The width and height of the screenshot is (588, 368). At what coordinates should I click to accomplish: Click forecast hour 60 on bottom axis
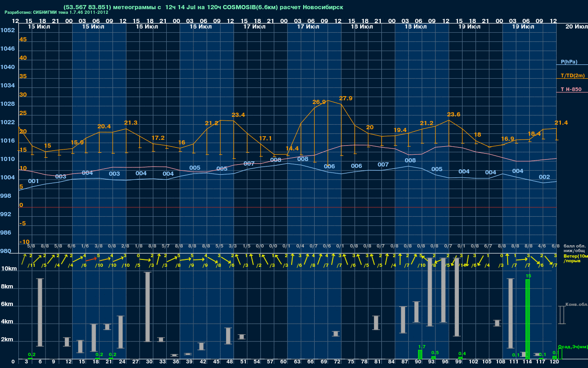(283, 362)
